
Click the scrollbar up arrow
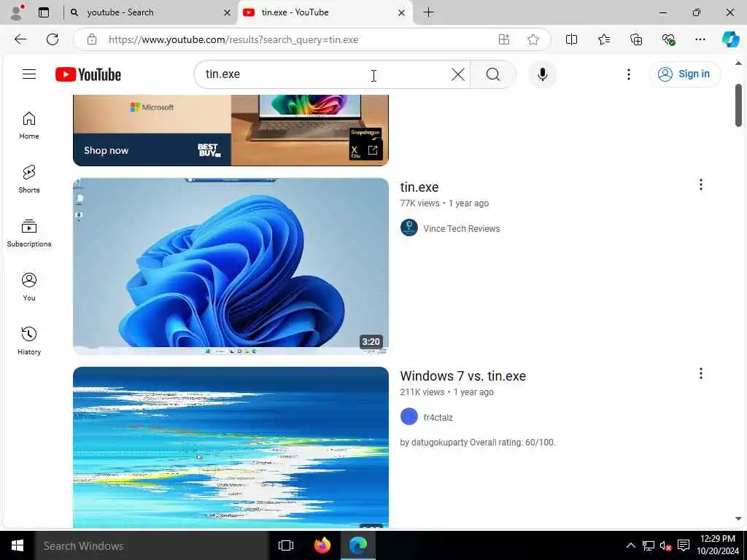coord(738,63)
